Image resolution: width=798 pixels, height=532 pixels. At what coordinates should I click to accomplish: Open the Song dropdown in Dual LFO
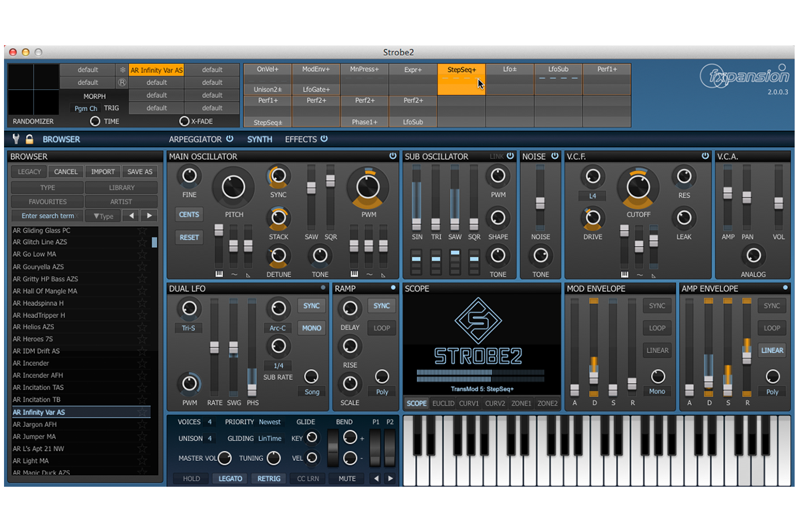pyautogui.click(x=312, y=392)
